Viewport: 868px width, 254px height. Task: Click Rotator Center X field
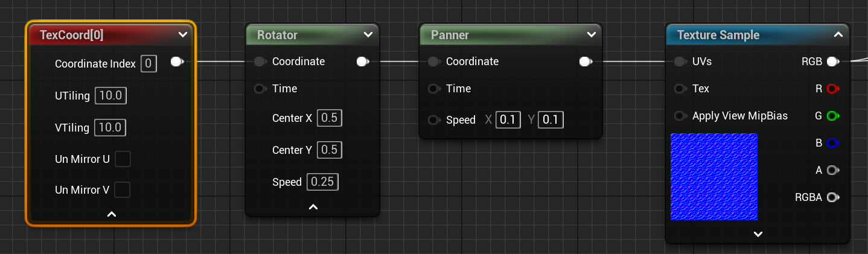click(x=330, y=118)
